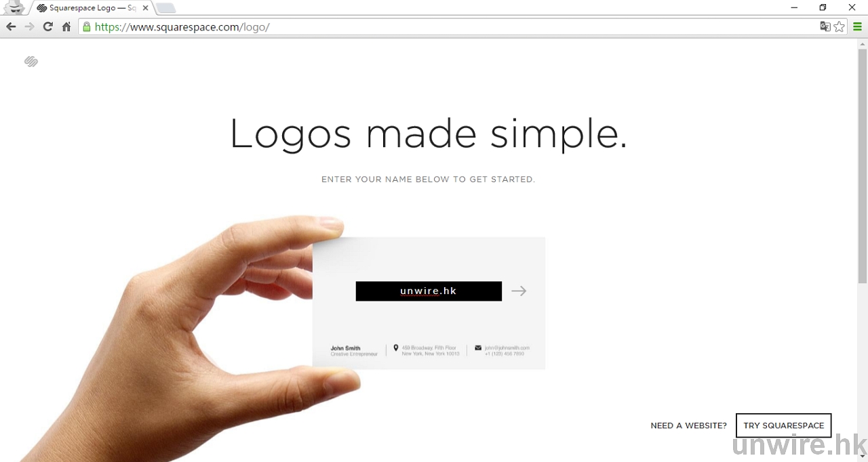The image size is (868, 462).
Task: Click the Squarespace logo icon on page
Action: tap(31, 62)
